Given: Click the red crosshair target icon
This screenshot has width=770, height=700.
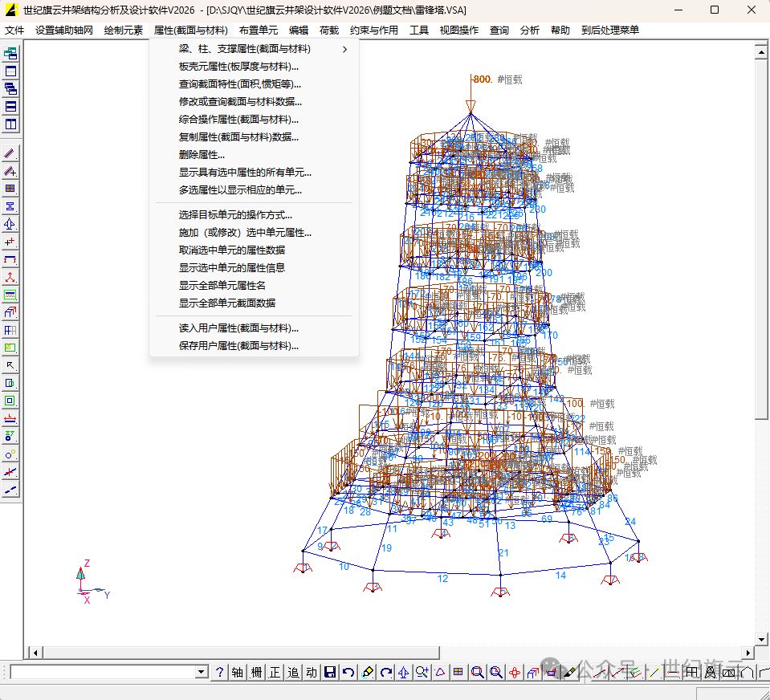Looking at the screenshot, I should coord(515,672).
